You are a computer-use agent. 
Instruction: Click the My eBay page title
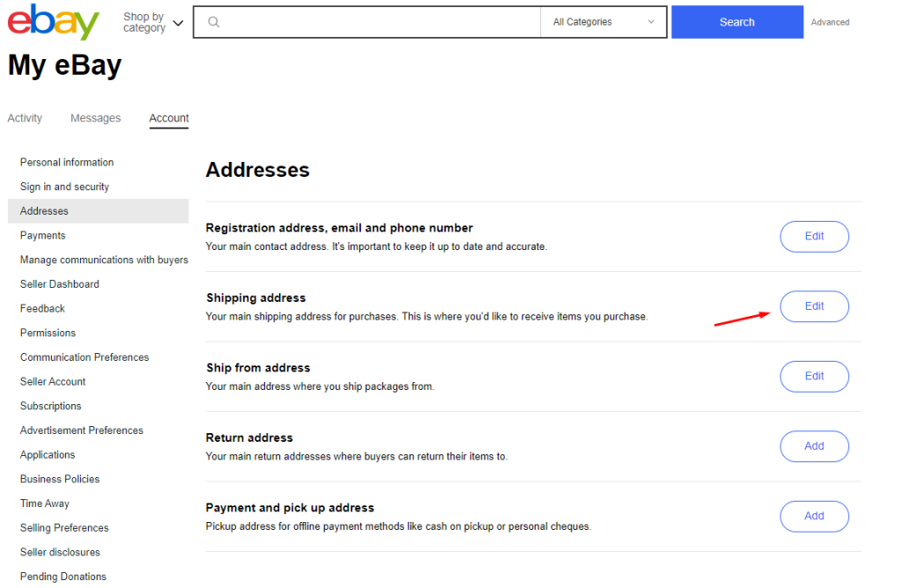(x=65, y=65)
